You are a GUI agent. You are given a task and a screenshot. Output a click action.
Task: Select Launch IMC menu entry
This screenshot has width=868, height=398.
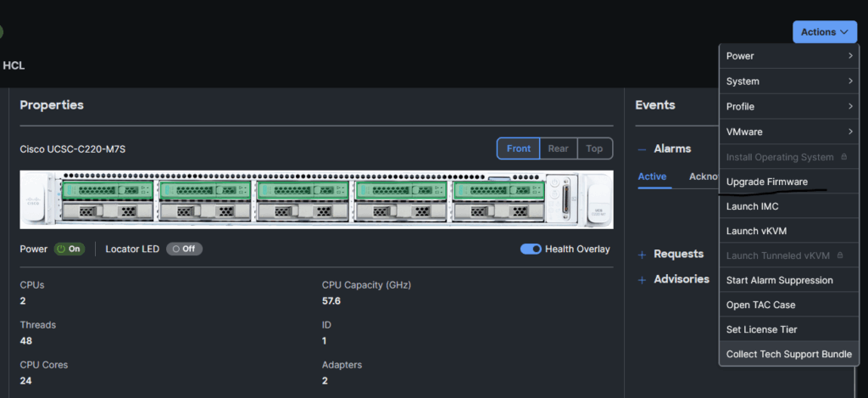789,206
